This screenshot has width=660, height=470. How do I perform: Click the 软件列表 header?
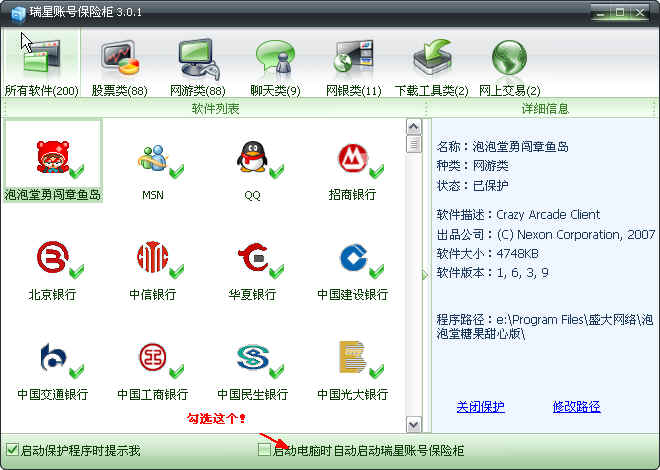(x=215, y=109)
